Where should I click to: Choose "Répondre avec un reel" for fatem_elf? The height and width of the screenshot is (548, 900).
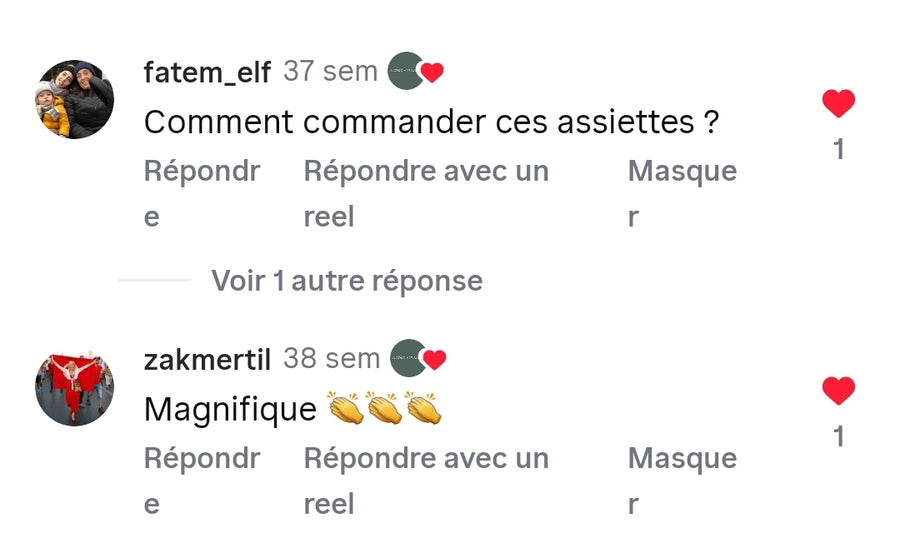click(x=426, y=193)
